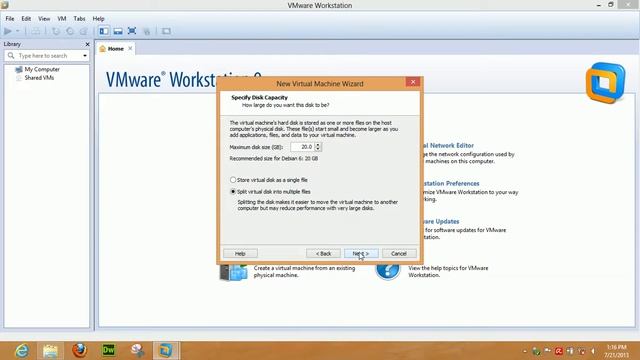The height and width of the screenshot is (360, 640).
Task: Open the View menu
Action: pos(44,19)
